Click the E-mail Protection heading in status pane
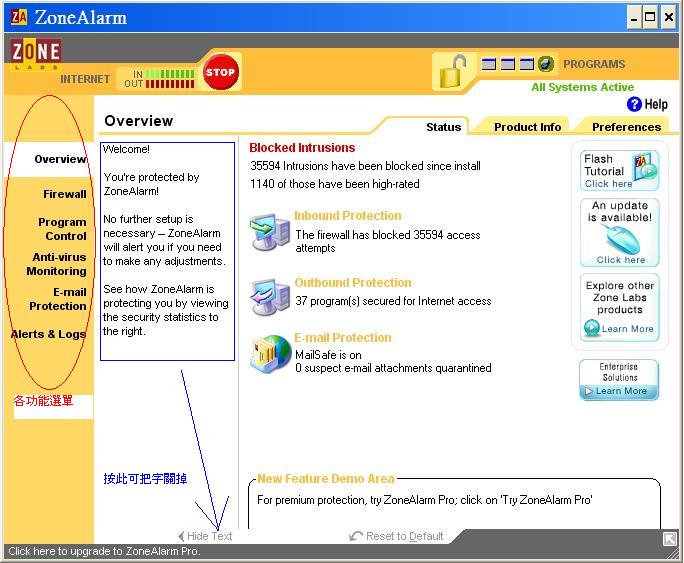Viewport: 684px width, 563px height. click(x=343, y=338)
